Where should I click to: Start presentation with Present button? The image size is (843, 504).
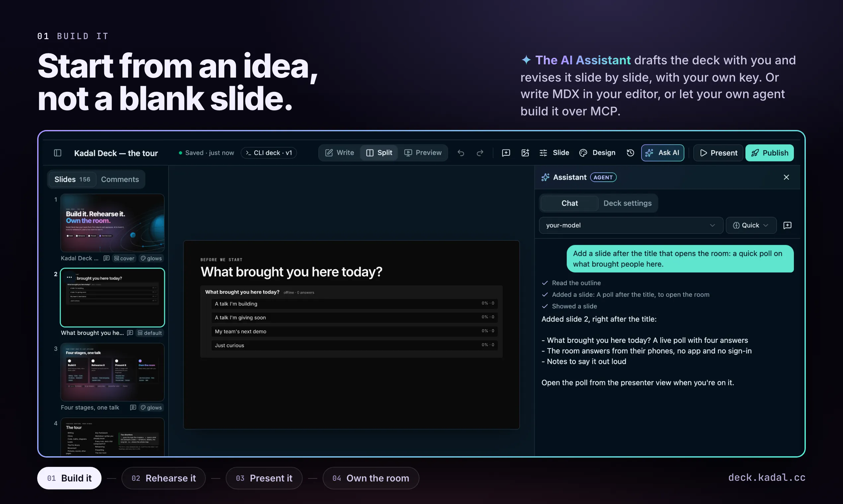pyautogui.click(x=718, y=153)
